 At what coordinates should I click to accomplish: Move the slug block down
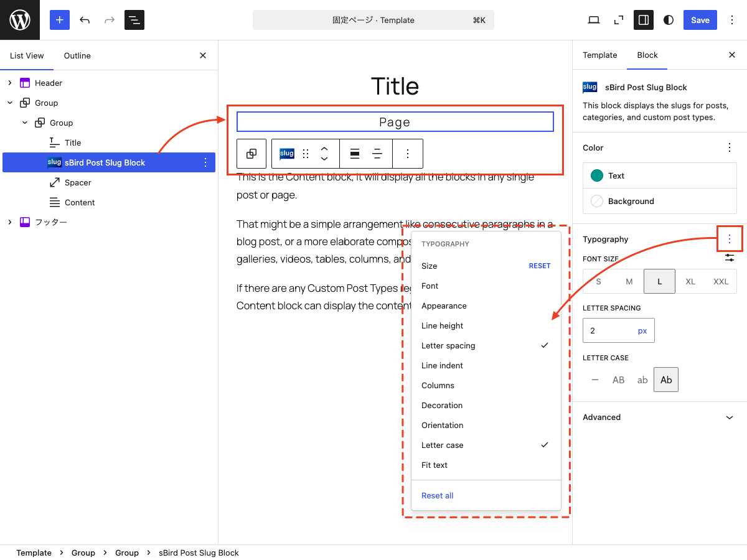[324, 159]
